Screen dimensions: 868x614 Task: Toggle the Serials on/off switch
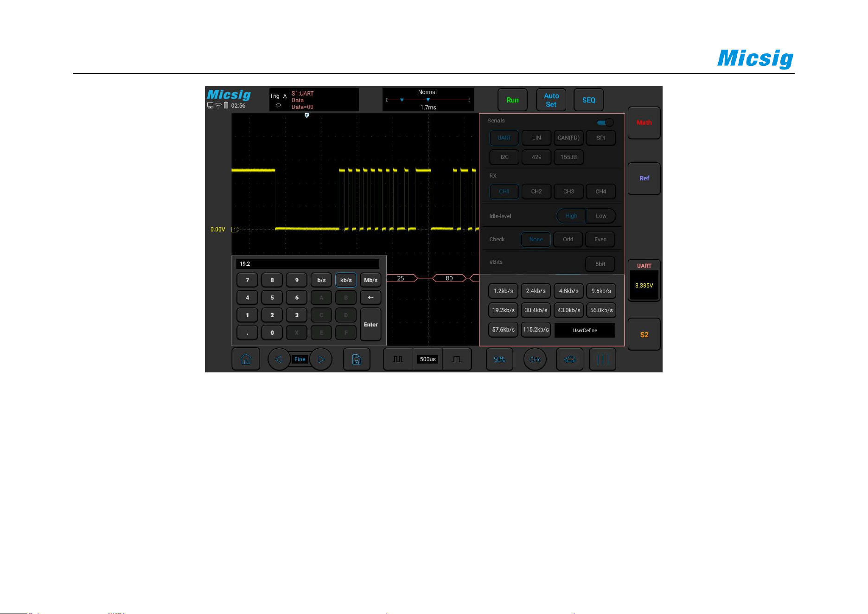(x=606, y=122)
